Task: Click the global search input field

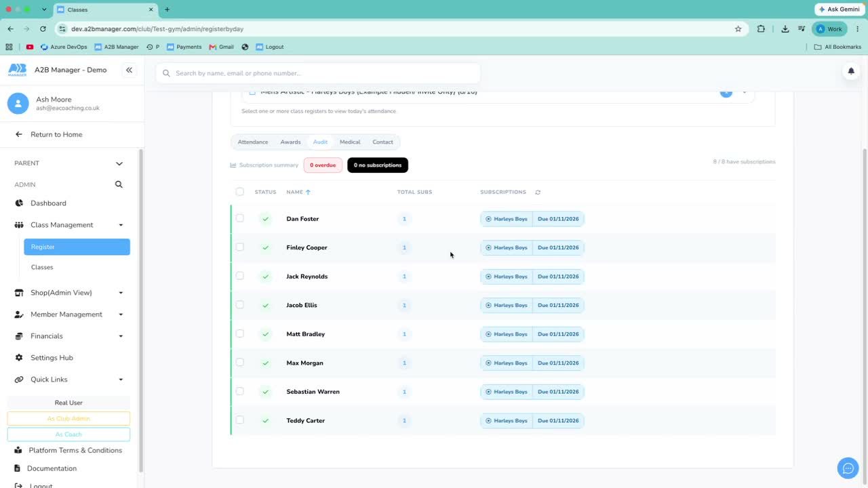Action: 318,73
